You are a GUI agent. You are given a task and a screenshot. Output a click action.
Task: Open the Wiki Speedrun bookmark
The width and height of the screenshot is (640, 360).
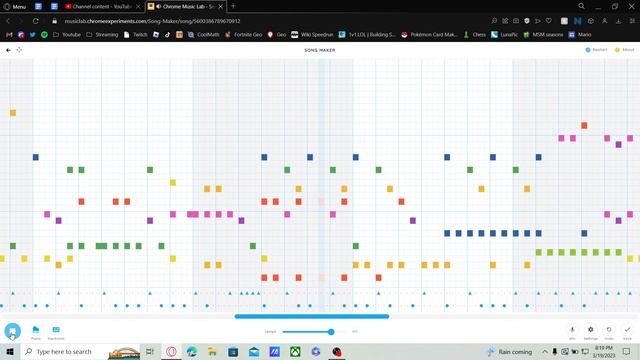[x=312, y=35]
